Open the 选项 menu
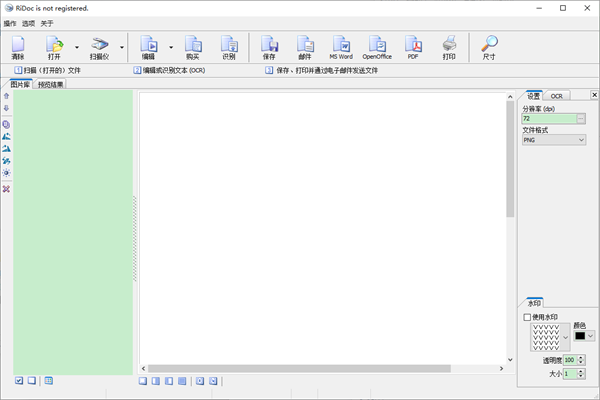 coord(28,22)
